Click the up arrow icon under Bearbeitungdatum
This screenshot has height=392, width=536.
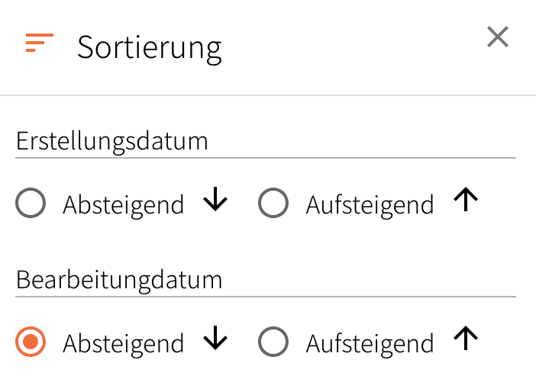(466, 339)
